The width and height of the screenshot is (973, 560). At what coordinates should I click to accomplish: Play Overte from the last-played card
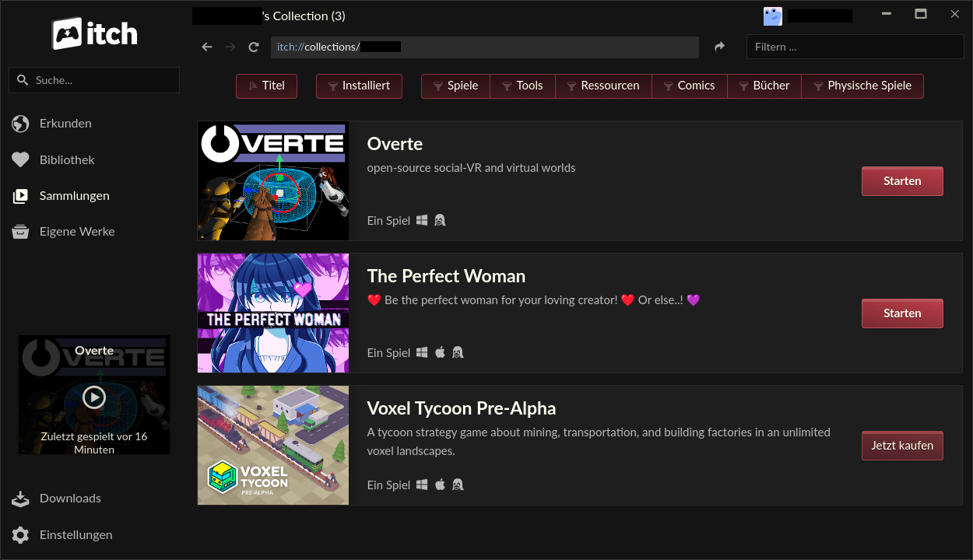click(94, 397)
